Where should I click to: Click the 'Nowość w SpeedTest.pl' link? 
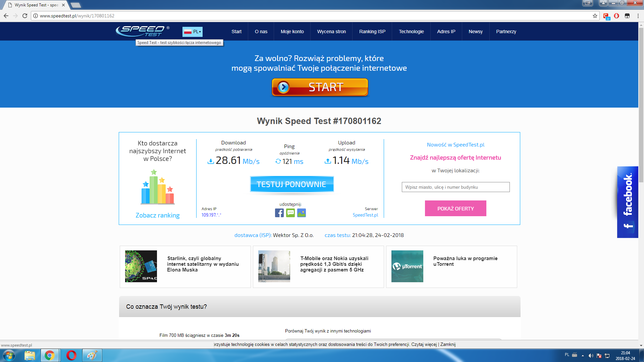(x=455, y=144)
